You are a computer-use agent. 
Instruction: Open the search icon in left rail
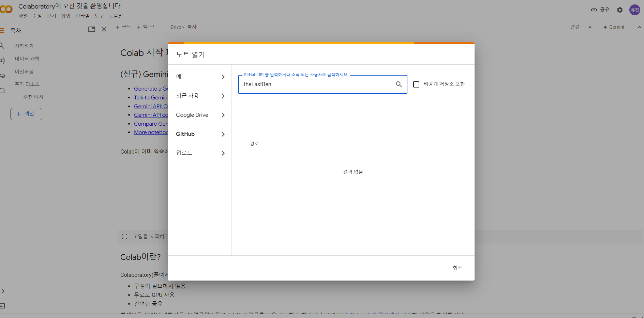(2, 46)
